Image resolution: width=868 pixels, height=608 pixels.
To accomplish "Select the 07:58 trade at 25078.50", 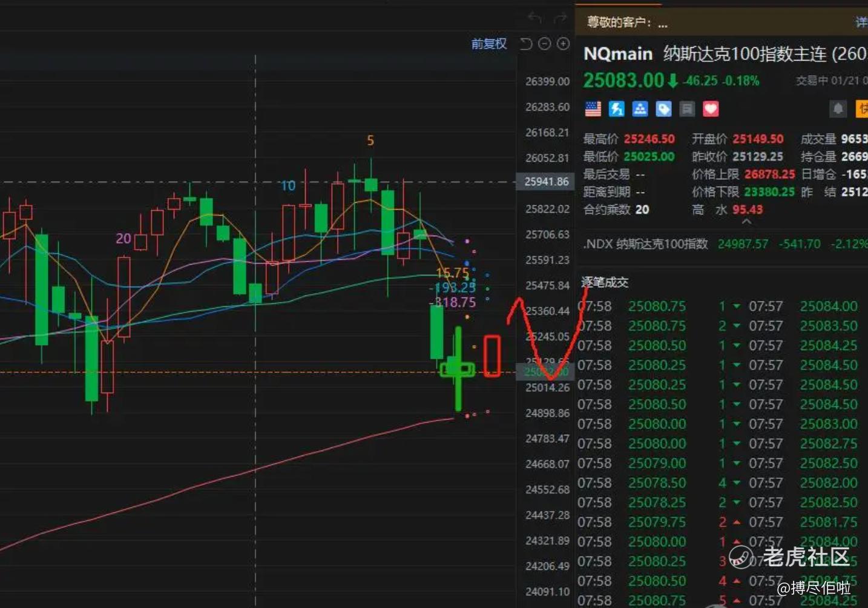I will (657, 483).
